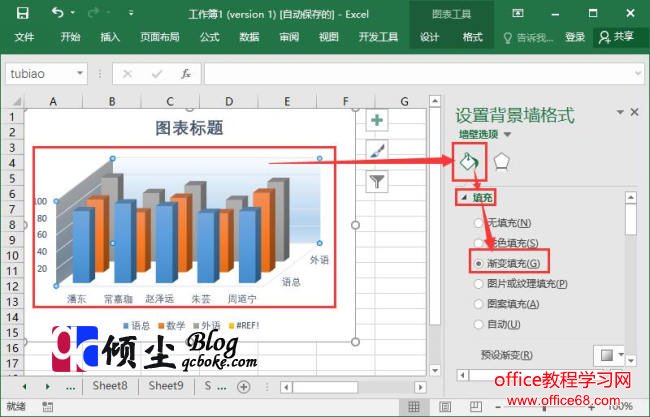Select column B header

click(x=112, y=101)
